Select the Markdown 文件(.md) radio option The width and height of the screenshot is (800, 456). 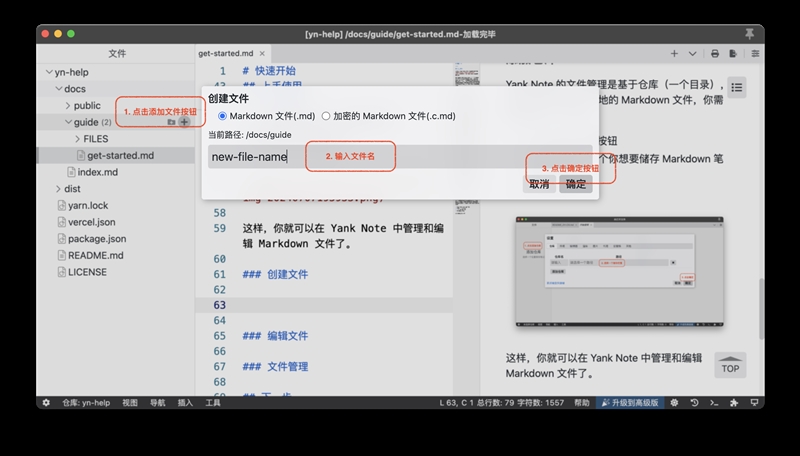click(x=222, y=116)
